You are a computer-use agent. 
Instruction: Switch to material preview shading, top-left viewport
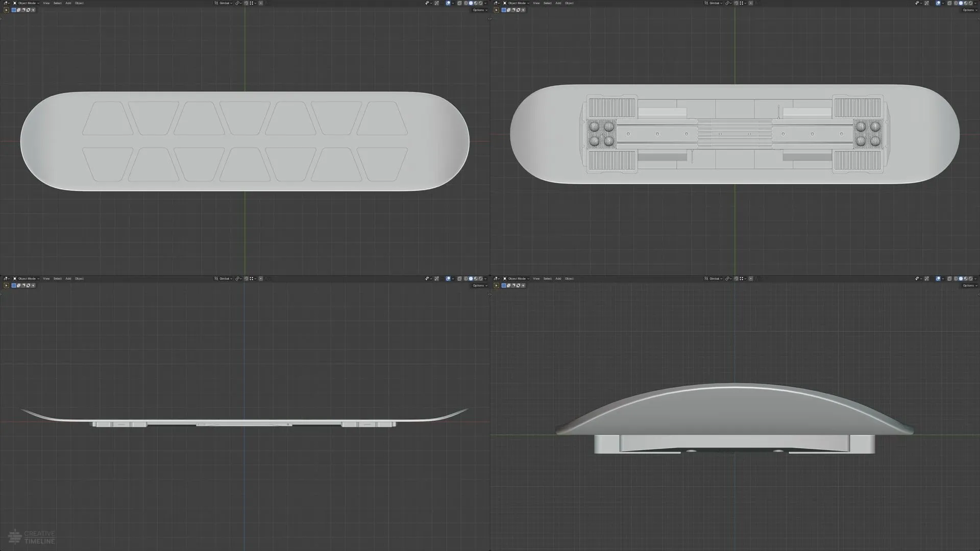(476, 3)
